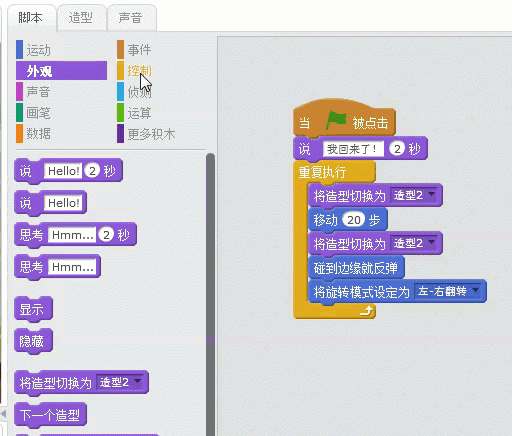
Task: Edit the seconds value in script 说 我回来了! block
Action: (x=397, y=149)
